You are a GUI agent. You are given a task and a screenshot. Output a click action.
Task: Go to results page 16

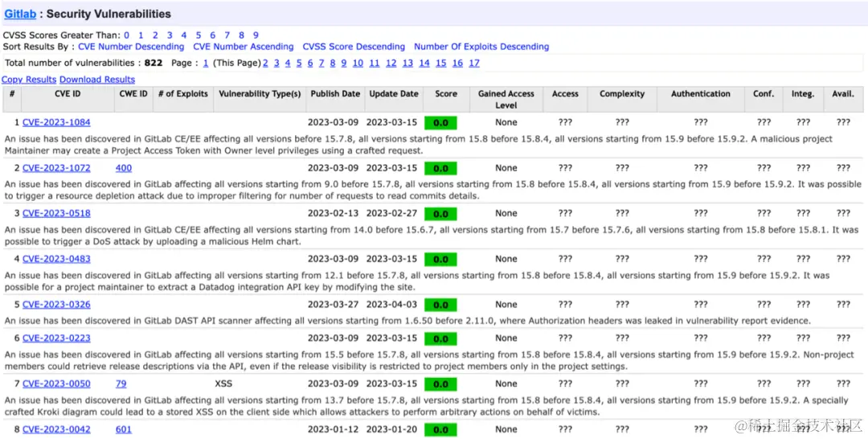click(x=457, y=63)
